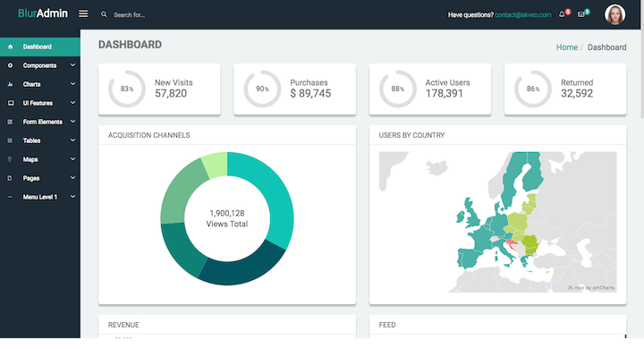Click the New Visits 83% progress circle
644x348 pixels.
(126, 89)
